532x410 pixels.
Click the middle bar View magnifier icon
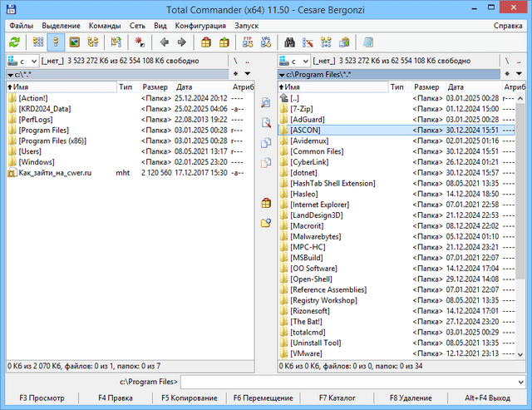pos(266,103)
